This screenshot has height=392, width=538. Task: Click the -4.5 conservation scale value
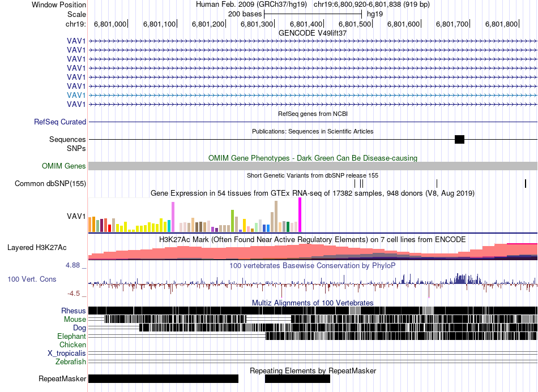[x=74, y=294]
